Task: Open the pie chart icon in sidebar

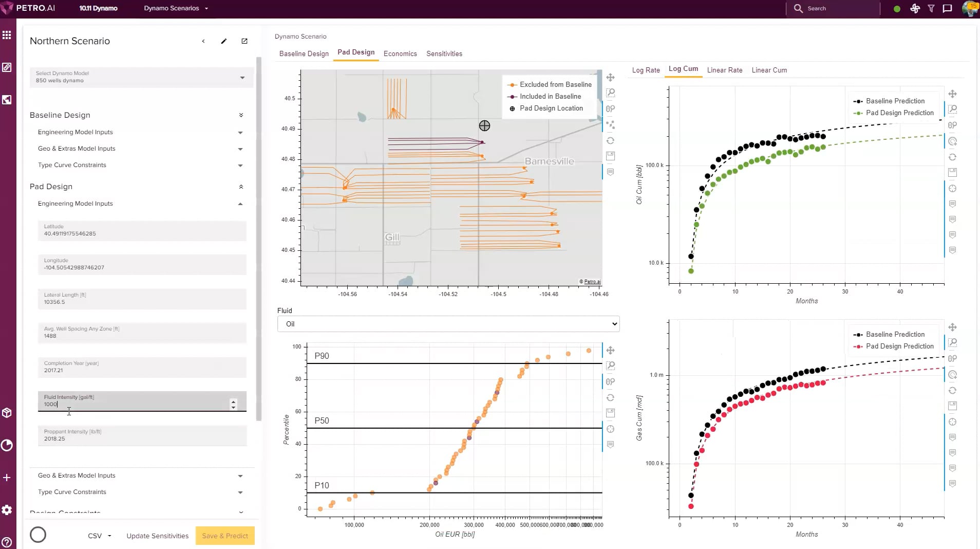Action: click(x=7, y=445)
